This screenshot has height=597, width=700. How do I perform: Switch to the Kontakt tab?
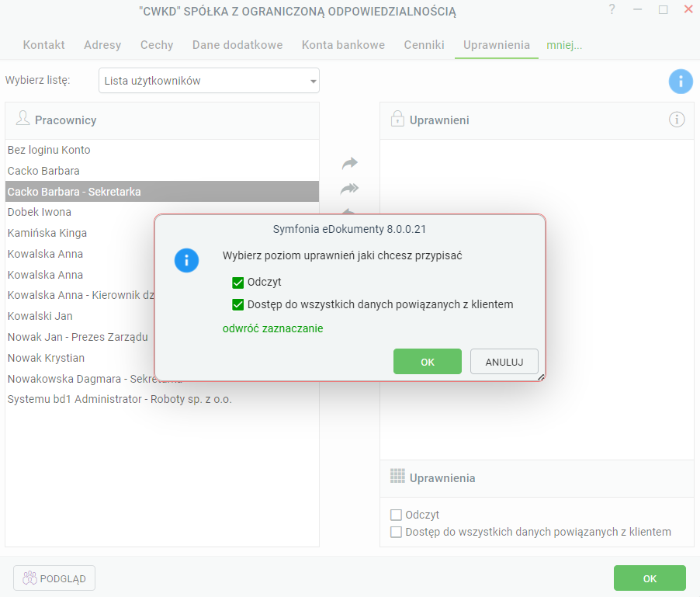click(x=43, y=45)
